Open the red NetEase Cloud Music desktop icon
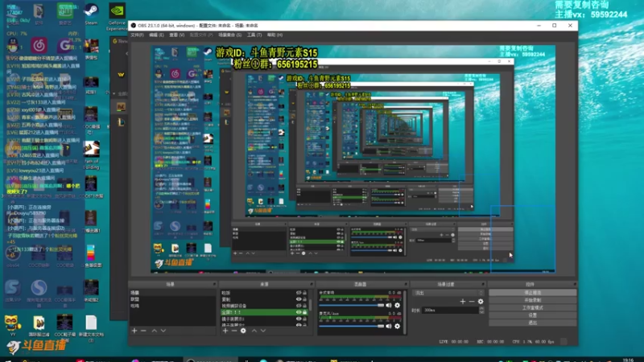Screen dimensions: 644x362 [x=39, y=45]
